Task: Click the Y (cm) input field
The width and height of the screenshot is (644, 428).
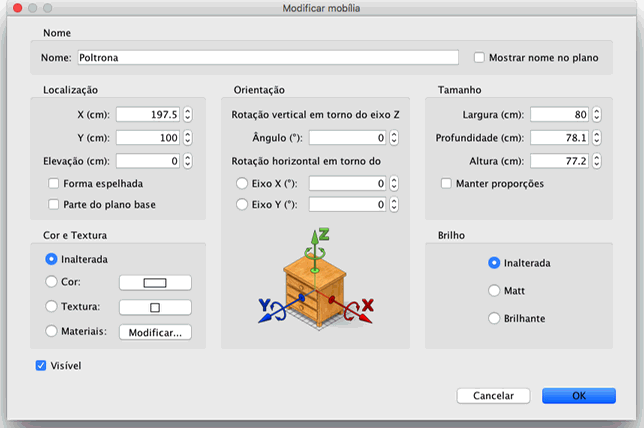Action: pos(148,138)
